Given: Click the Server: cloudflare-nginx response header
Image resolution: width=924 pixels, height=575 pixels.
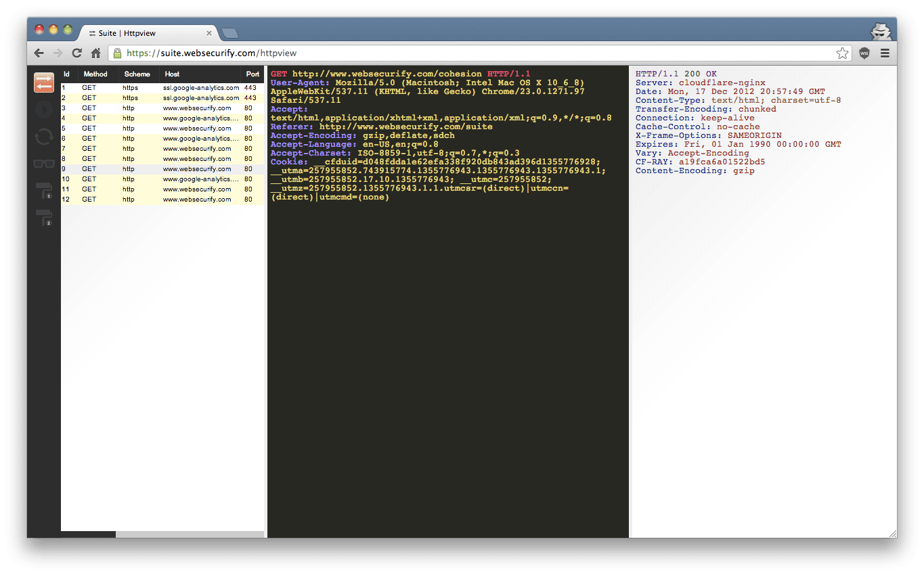Looking at the screenshot, I should (700, 83).
